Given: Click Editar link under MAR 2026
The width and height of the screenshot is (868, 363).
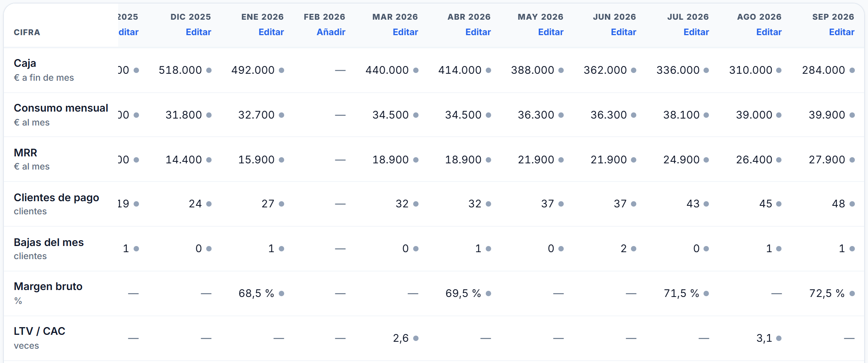Looking at the screenshot, I should 405,32.
